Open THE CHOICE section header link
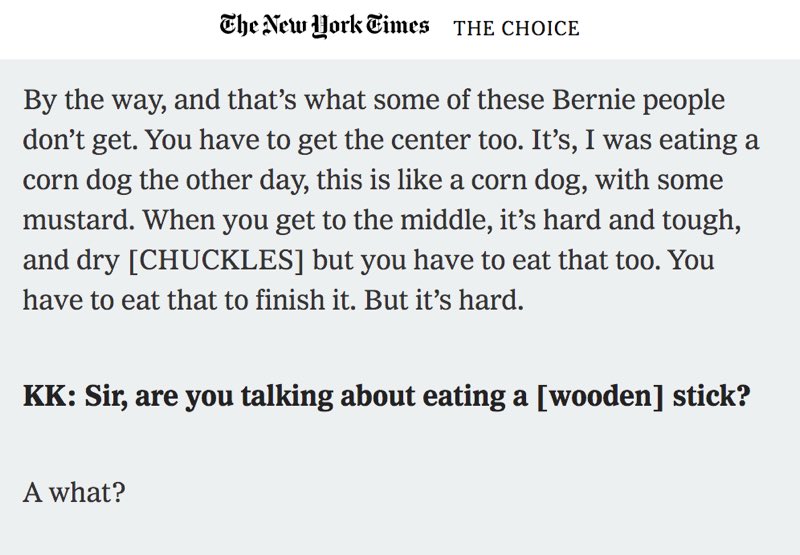The width and height of the screenshot is (800, 555). point(516,29)
